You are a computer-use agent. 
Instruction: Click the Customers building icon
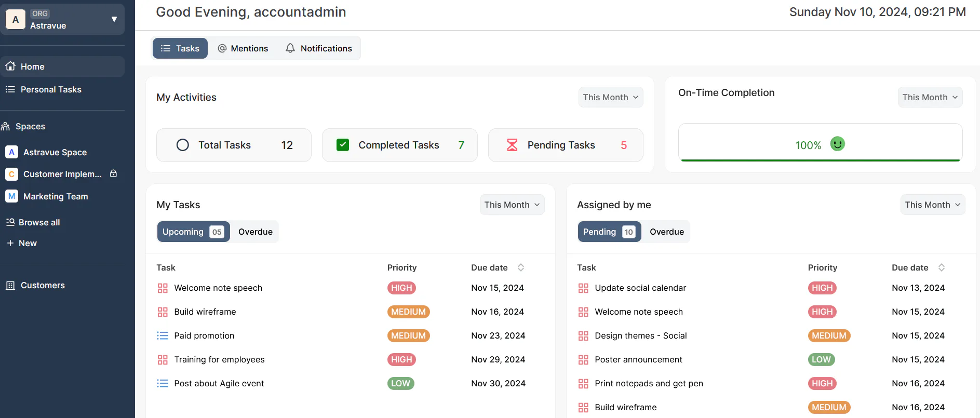click(x=10, y=286)
